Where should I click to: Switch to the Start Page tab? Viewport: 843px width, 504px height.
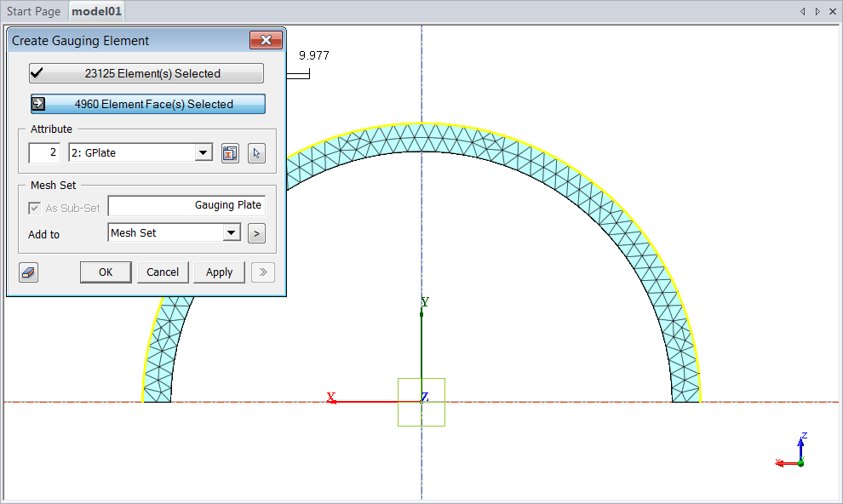point(34,12)
